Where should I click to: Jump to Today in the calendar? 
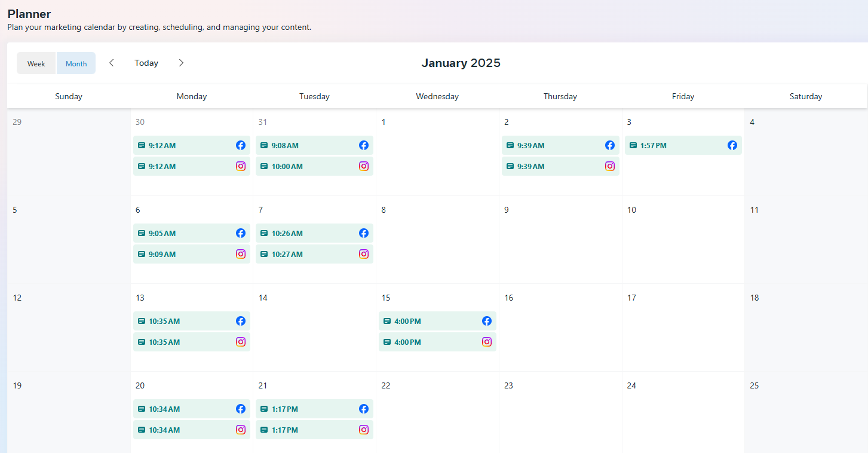[146, 63]
